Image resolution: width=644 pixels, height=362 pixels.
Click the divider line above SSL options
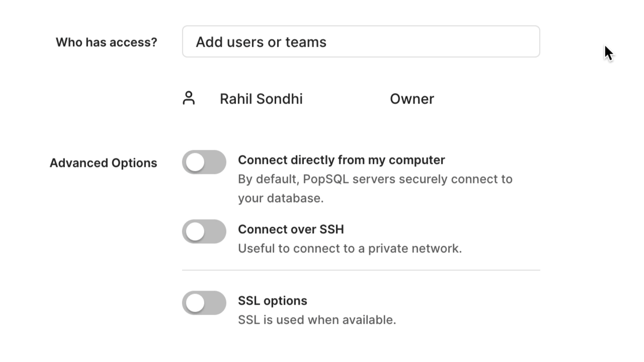point(361,270)
